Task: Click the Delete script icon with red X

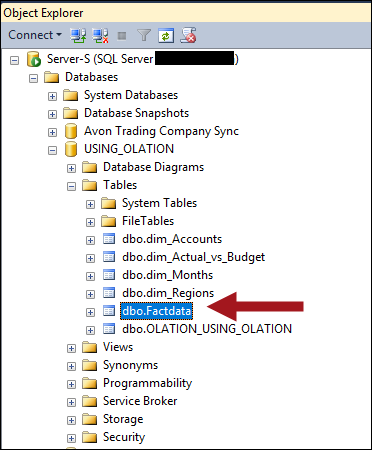Action: (188, 35)
